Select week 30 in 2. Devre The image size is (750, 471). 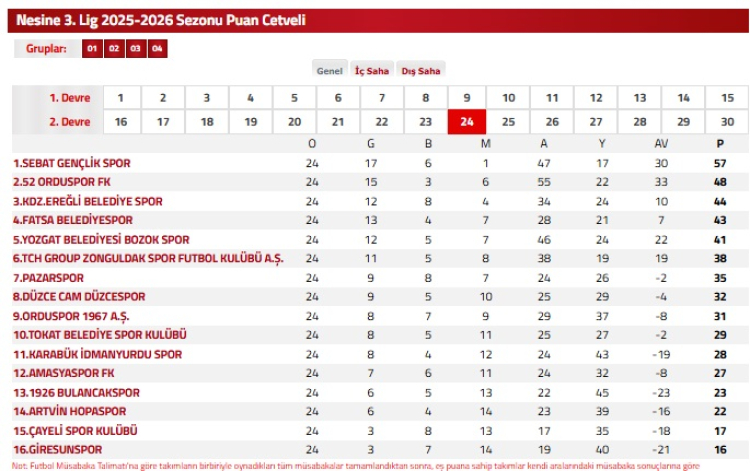[x=727, y=122]
